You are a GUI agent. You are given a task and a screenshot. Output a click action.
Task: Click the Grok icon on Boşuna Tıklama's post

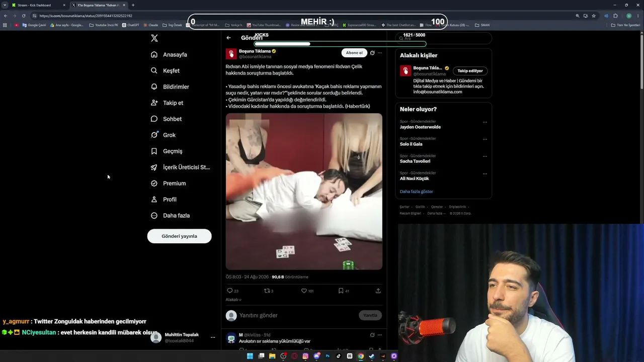pos(372,53)
